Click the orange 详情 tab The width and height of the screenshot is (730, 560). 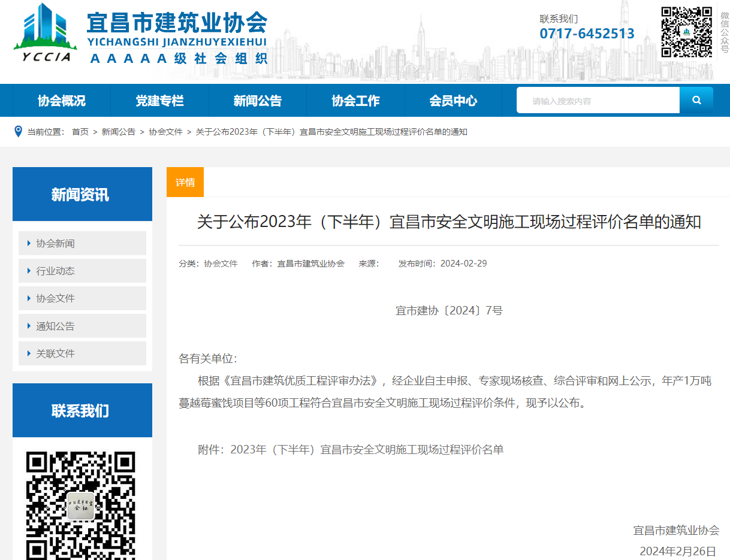[185, 182]
